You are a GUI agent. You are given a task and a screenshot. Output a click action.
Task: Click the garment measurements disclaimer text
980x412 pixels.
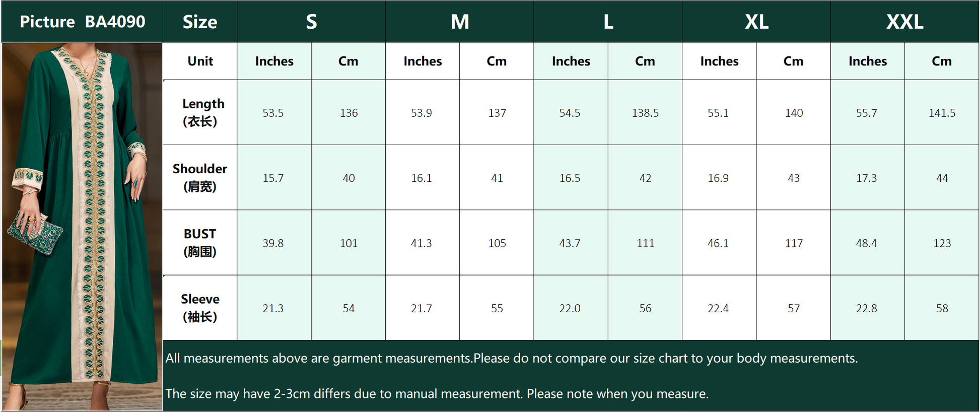coord(511,358)
